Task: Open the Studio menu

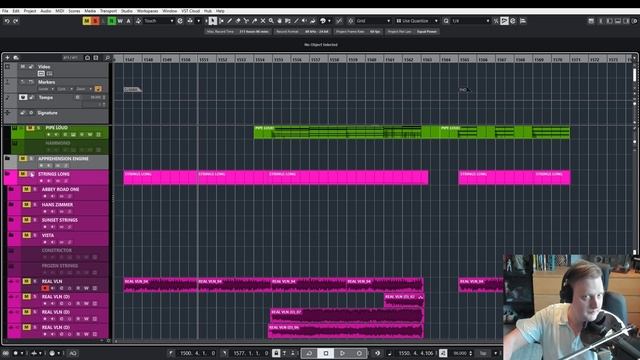Action: (x=127, y=11)
